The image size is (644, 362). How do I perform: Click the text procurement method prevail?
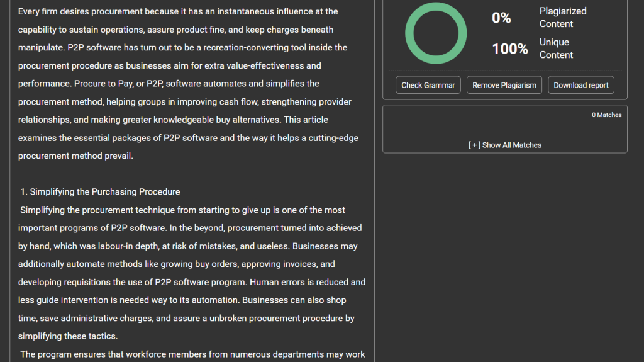[75, 156]
